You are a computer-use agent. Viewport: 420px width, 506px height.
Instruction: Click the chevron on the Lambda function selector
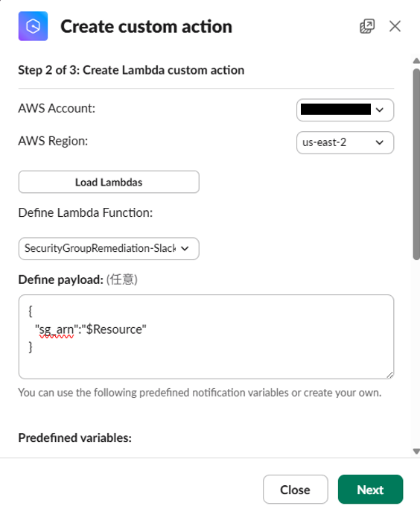click(x=185, y=248)
